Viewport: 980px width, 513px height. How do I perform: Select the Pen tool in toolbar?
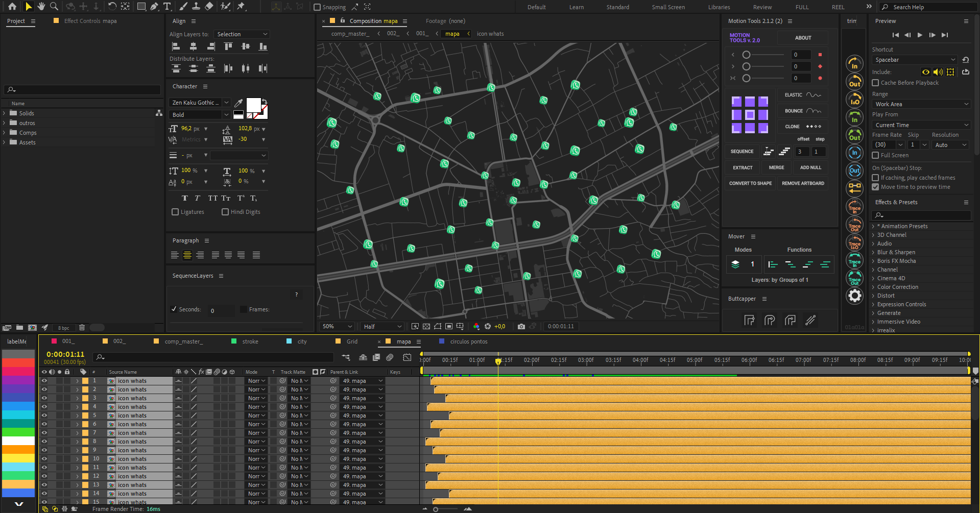pos(154,7)
